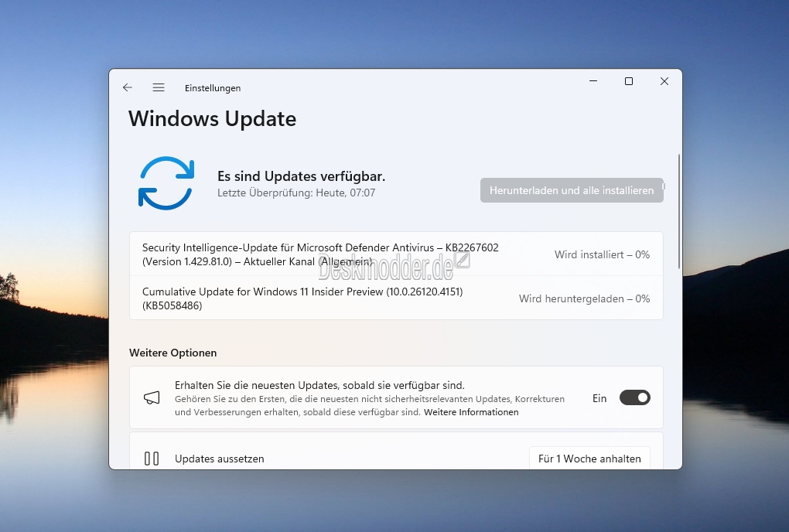The image size is (789, 532).
Task: Click 'Letzte Überprüfung: Heute, 07:07' text
Action: (295, 193)
